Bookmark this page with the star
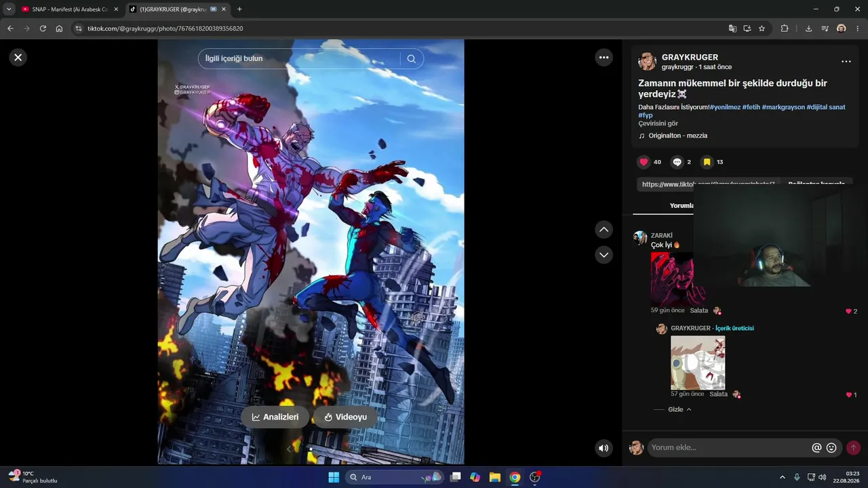This screenshot has width=868, height=488. pyautogui.click(x=762, y=28)
